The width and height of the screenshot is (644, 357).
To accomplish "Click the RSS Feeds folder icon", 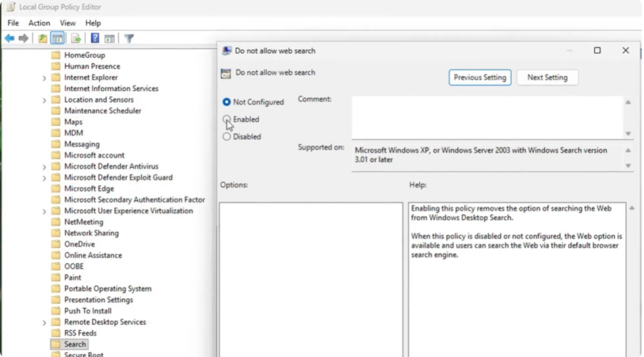I will pyautogui.click(x=56, y=333).
